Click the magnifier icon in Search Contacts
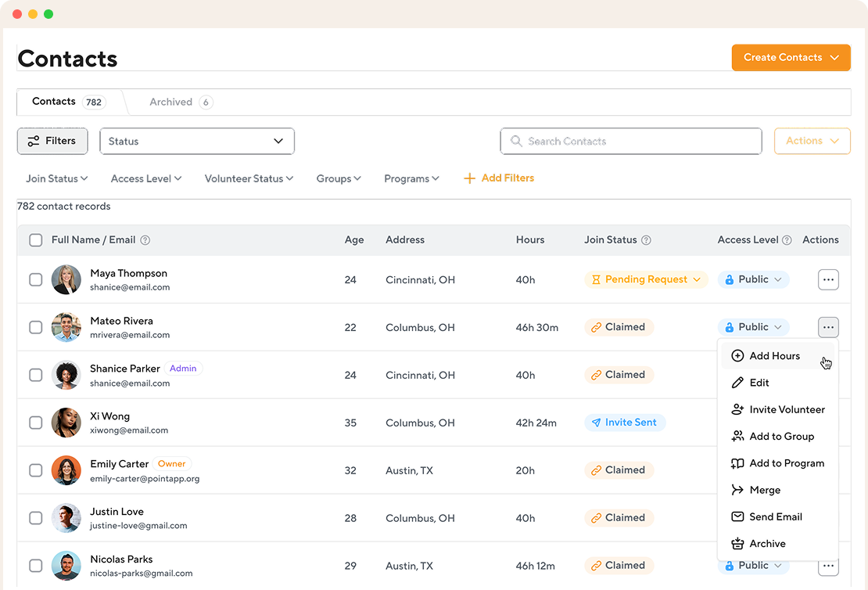 516,141
